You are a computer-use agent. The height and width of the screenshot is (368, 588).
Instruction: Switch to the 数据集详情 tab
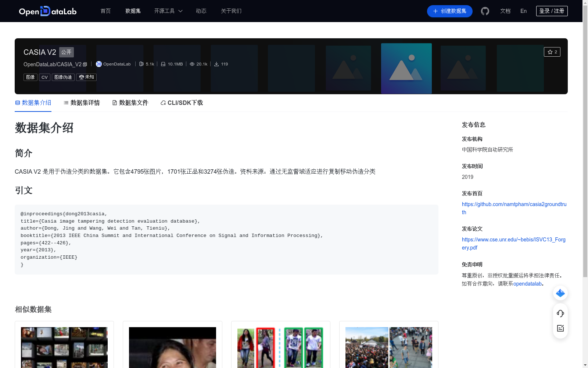click(82, 103)
